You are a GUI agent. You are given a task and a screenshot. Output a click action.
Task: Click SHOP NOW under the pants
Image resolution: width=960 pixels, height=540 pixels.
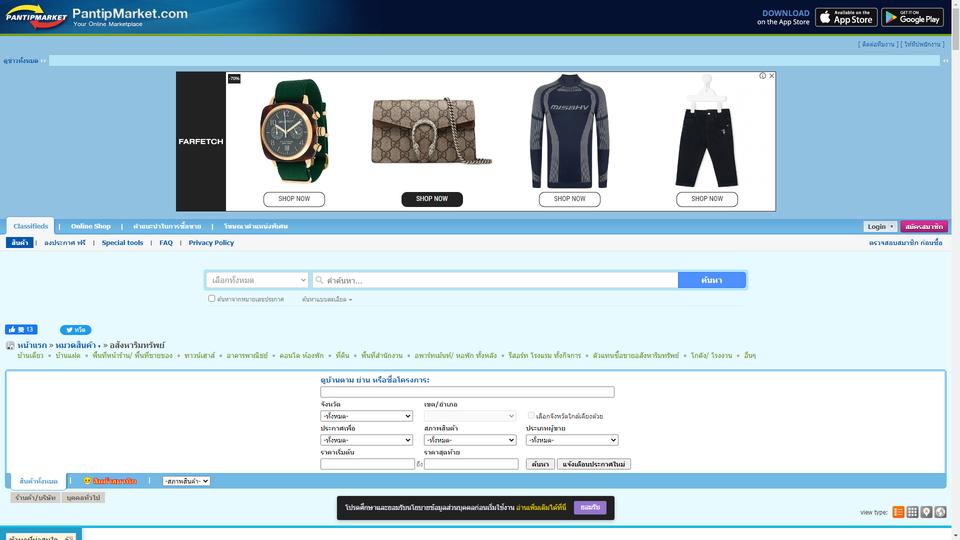pos(707,199)
